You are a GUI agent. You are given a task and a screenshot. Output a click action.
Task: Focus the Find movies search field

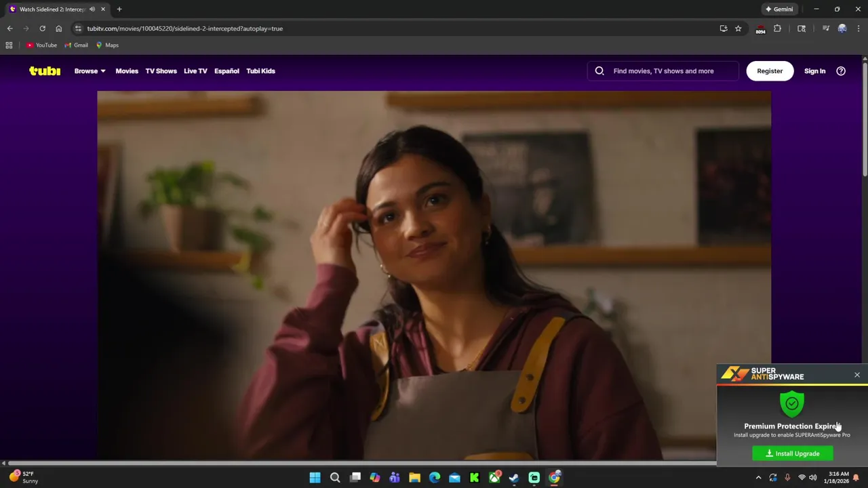click(x=663, y=70)
